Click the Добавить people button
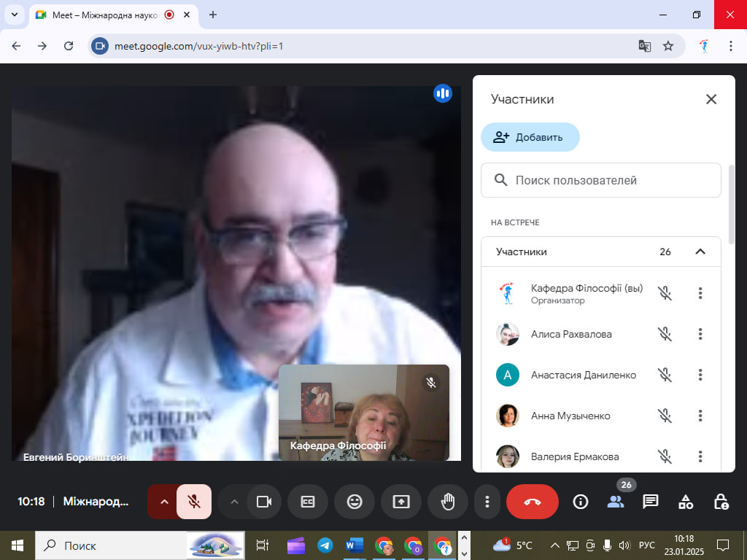 pos(530,137)
